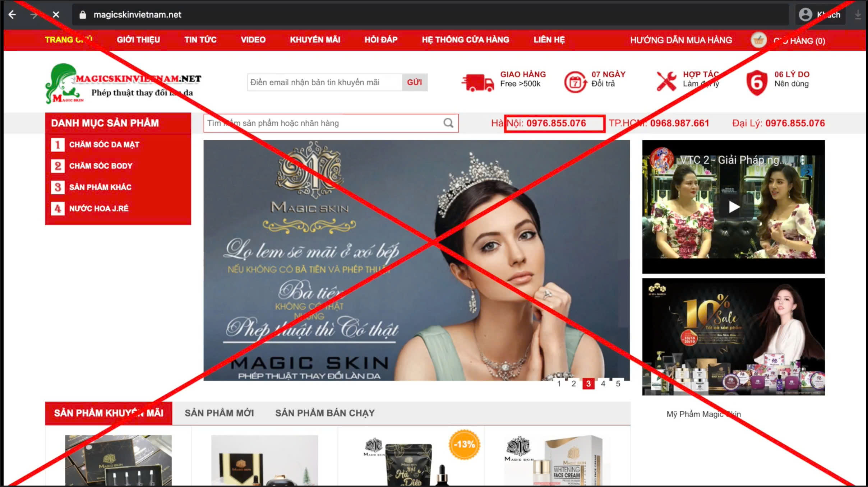Click category number 4 icon
868x487 pixels.
point(57,208)
